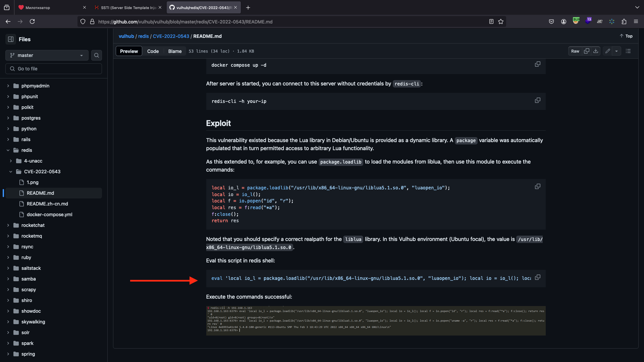644x362 pixels.
Task: Click the file search magnifier button
Action: [x=97, y=55]
